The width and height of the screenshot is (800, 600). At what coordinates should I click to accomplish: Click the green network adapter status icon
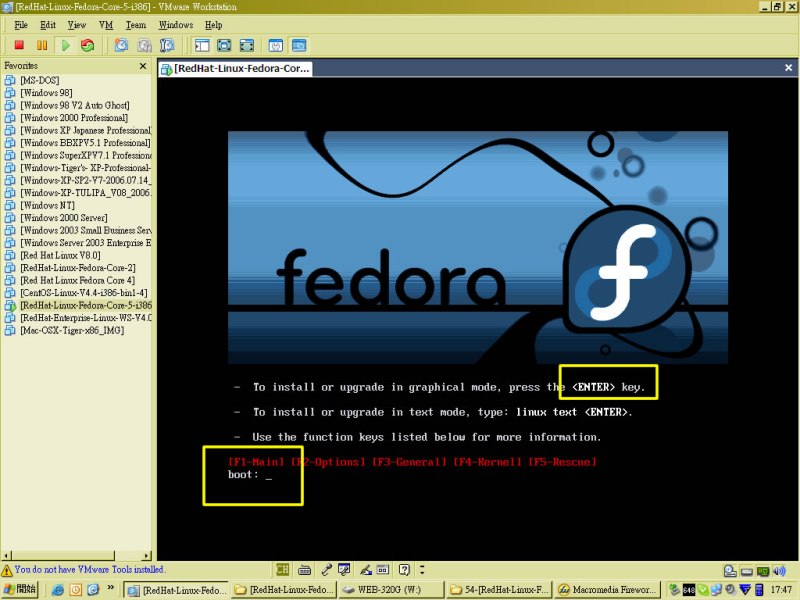pos(763,571)
